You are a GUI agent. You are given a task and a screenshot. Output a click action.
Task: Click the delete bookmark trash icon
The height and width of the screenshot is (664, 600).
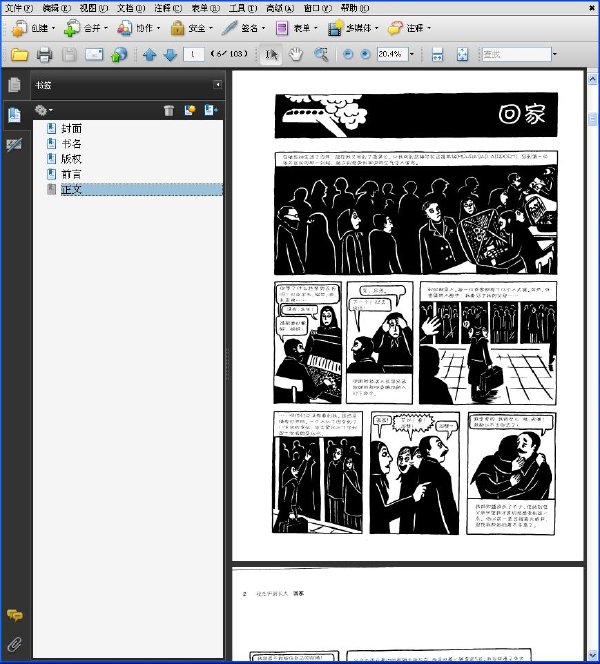click(169, 111)
